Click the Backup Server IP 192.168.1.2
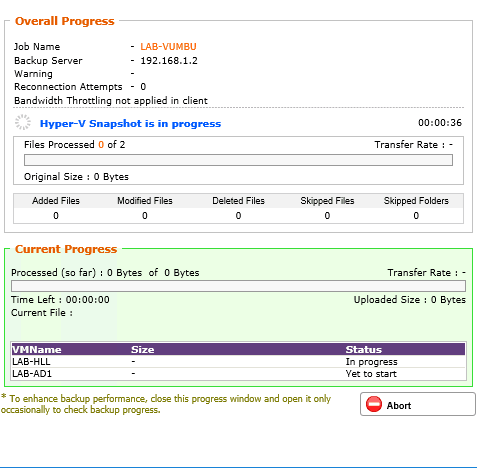Image resolution: width=477 pixels, height=469 pixels. tap(169, 61)
